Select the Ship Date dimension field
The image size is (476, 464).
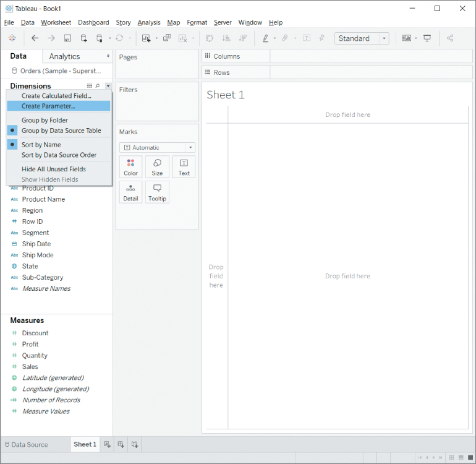point(36,244)
